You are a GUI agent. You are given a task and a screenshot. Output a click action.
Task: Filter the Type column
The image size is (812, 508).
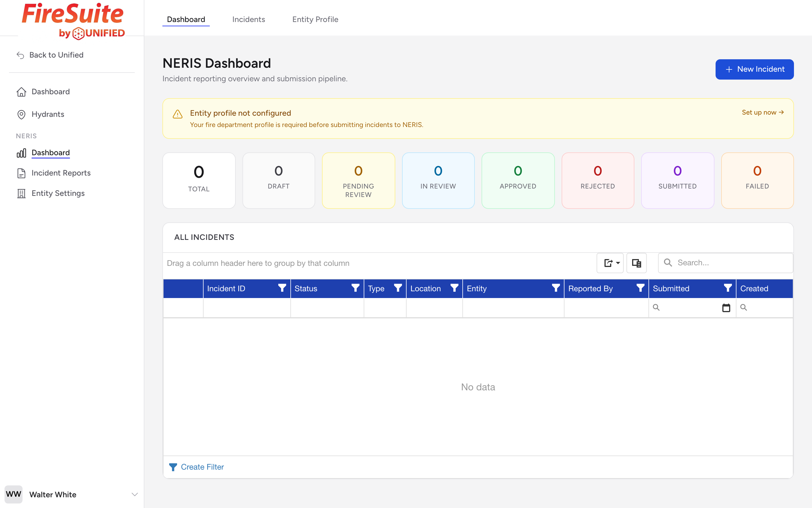pos(398,288)
